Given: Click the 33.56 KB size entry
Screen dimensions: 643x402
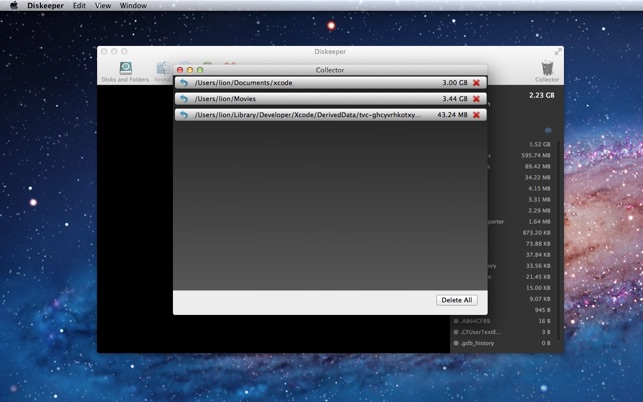Looking at the screenshot, I should (x=538, y=266).
